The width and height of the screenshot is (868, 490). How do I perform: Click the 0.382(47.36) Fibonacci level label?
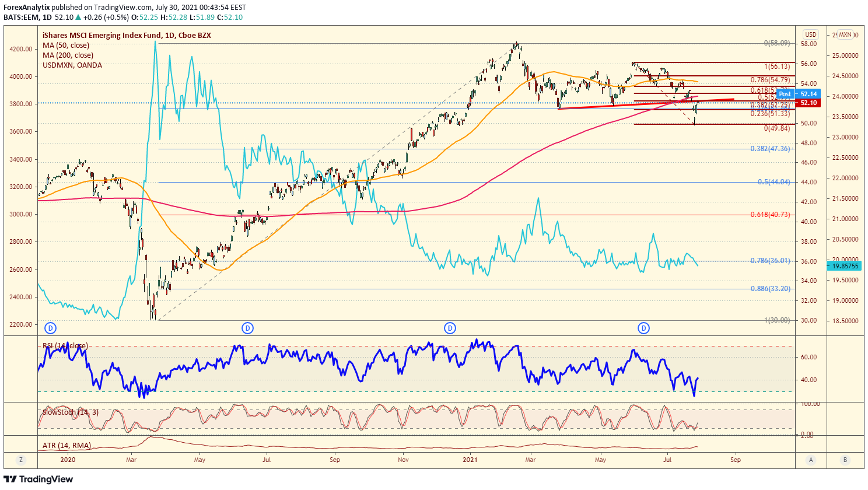pos(770,149)
